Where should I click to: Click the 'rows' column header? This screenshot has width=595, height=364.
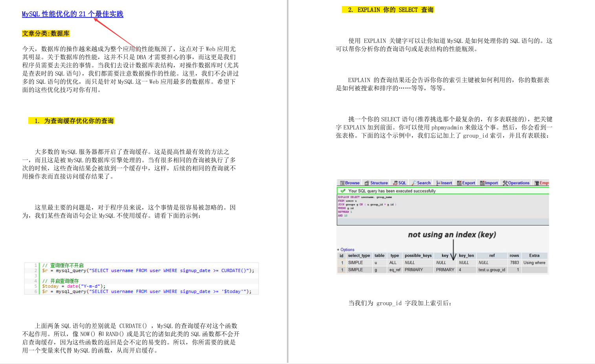tap(514, 256)
